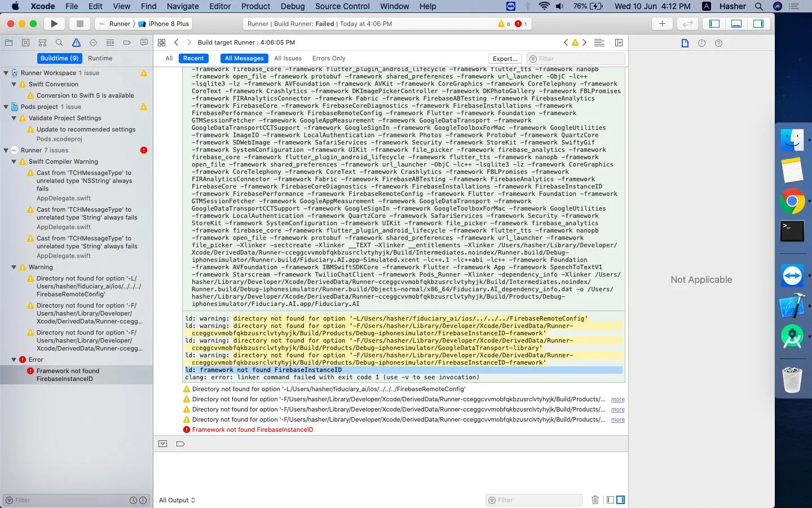Show the File inspector
The image size is (812, 508).
[685, 43]
